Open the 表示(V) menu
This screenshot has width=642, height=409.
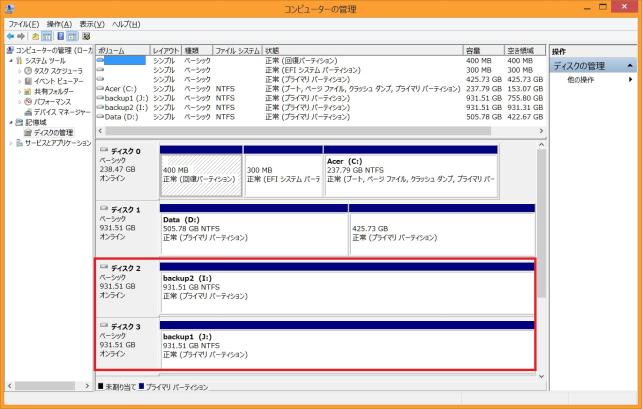point(92,24)
